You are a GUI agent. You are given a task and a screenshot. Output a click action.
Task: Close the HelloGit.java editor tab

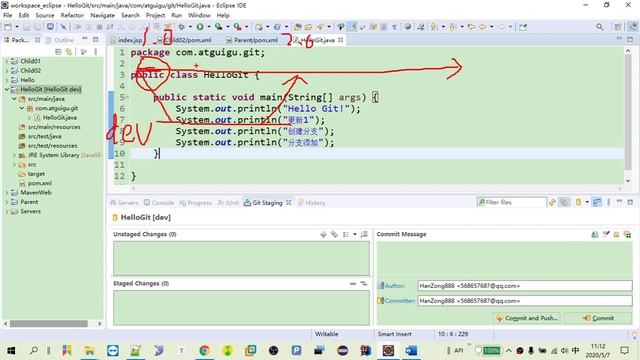[x=340, y=40]
